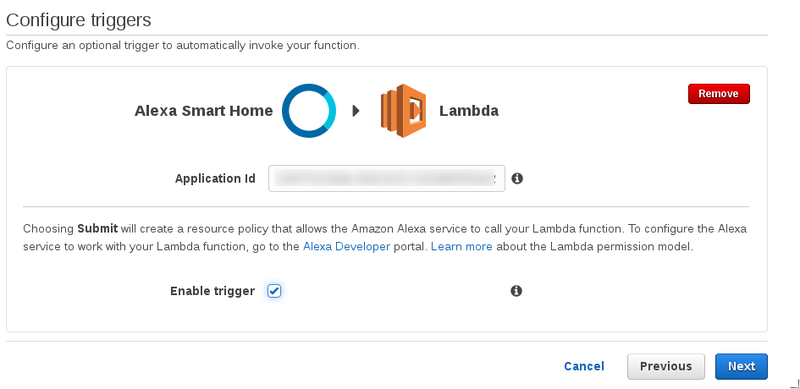Uncheck the Enable trigger checkbox

[274, 291]
